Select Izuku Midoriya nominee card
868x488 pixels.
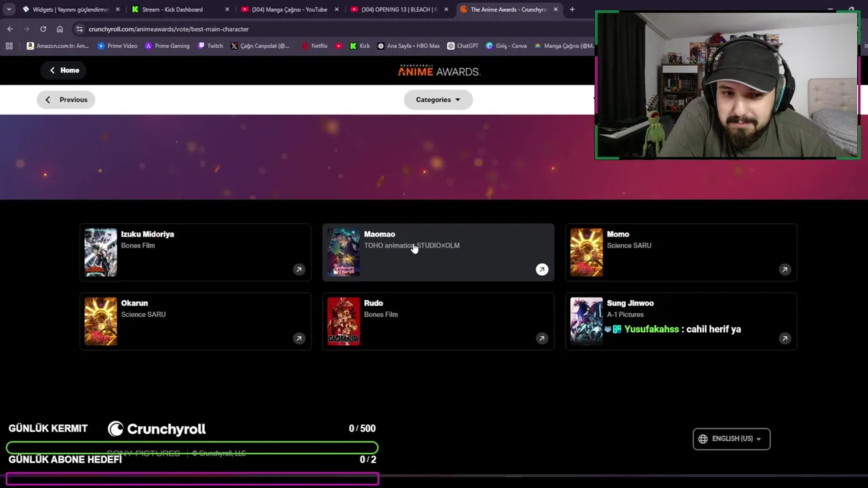pos(195,252)
